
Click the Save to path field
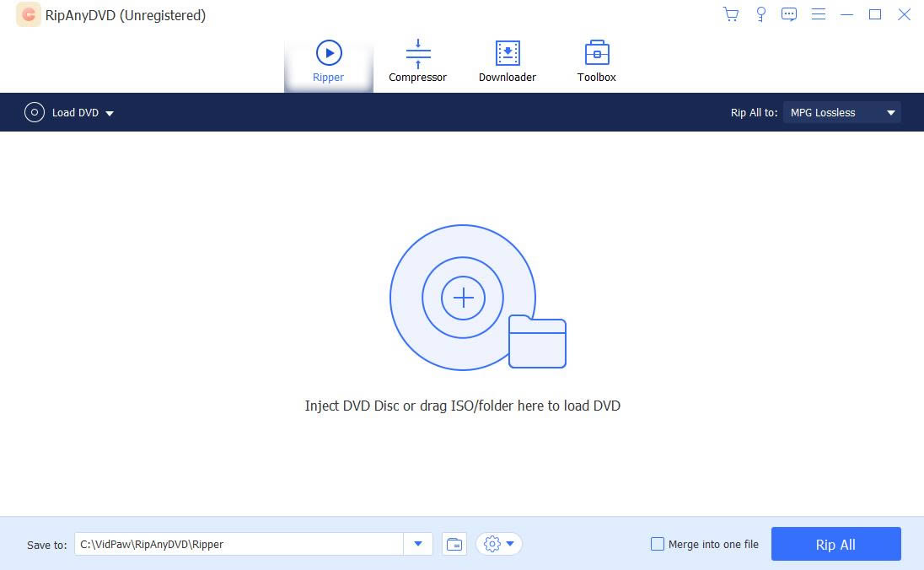(x=239, y=544)
